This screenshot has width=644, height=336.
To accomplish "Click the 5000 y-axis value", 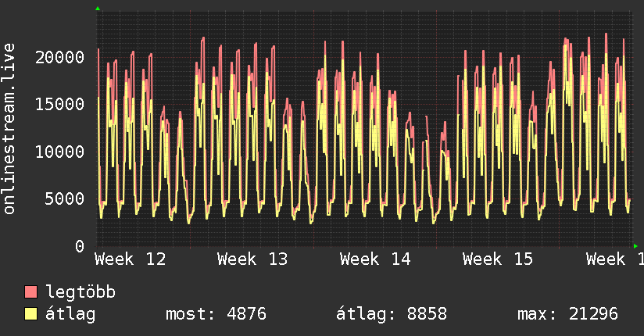I will (x=65, y=199).
